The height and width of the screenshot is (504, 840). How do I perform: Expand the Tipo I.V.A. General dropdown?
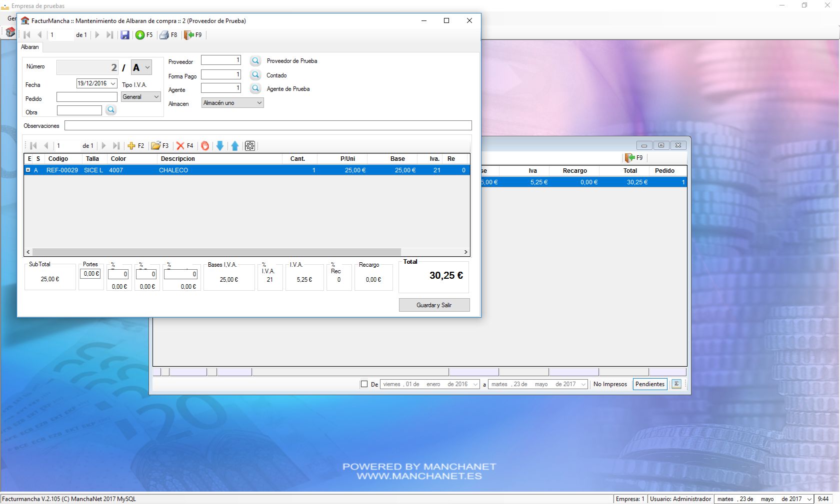click(140, 97)
